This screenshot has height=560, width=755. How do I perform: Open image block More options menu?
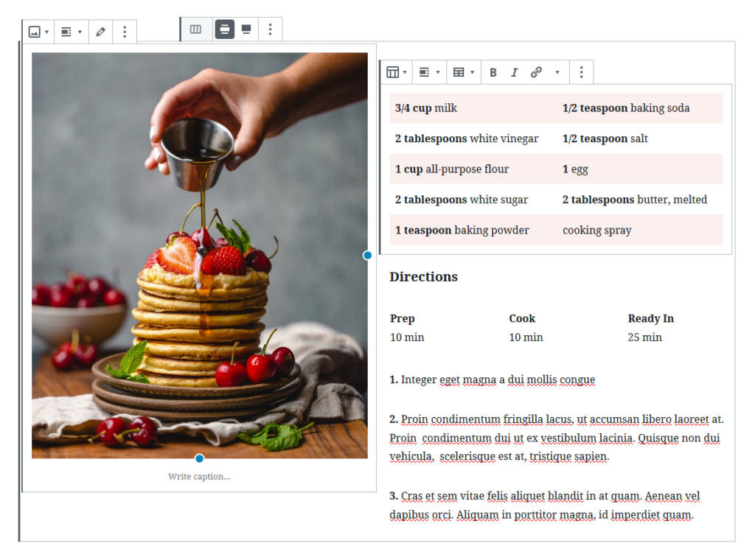(x=124, y=31)
